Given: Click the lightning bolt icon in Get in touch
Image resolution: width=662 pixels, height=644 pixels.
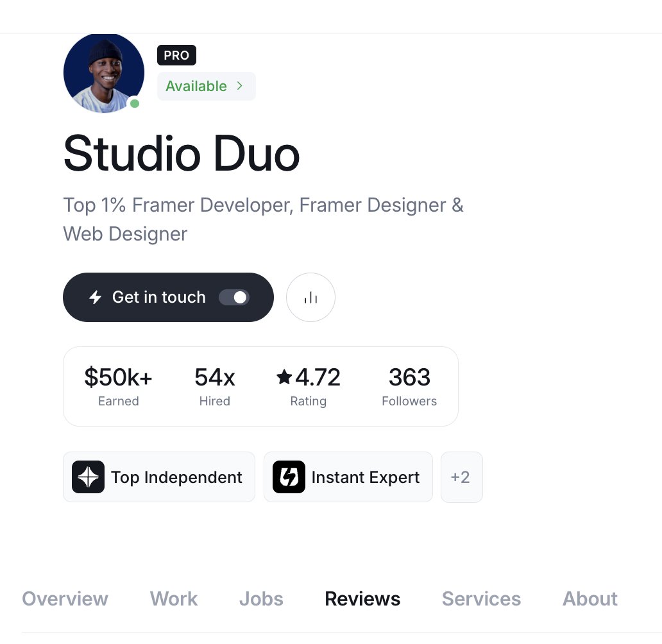Looking at the screenshot, I should 96,297.
